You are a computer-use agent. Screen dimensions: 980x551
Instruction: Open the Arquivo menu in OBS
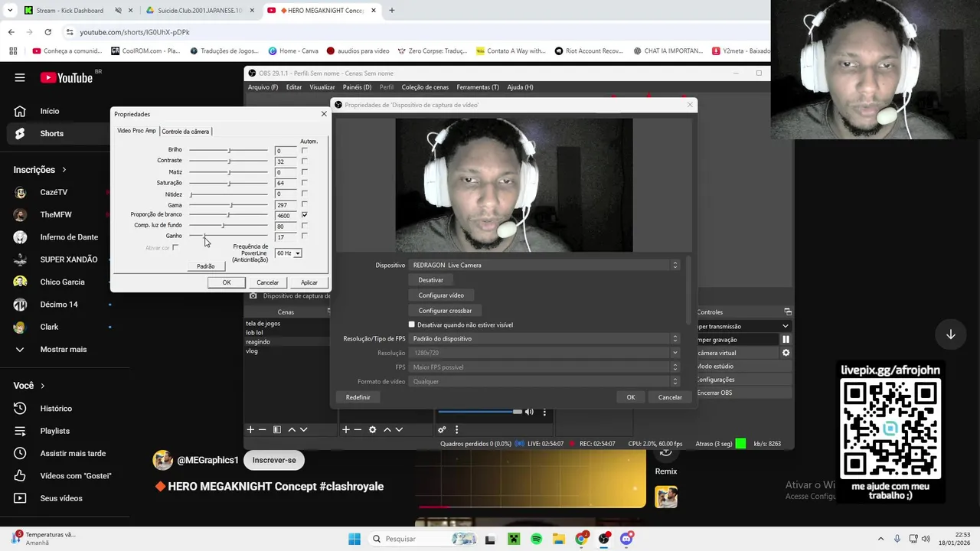click(x=263, y=87)
